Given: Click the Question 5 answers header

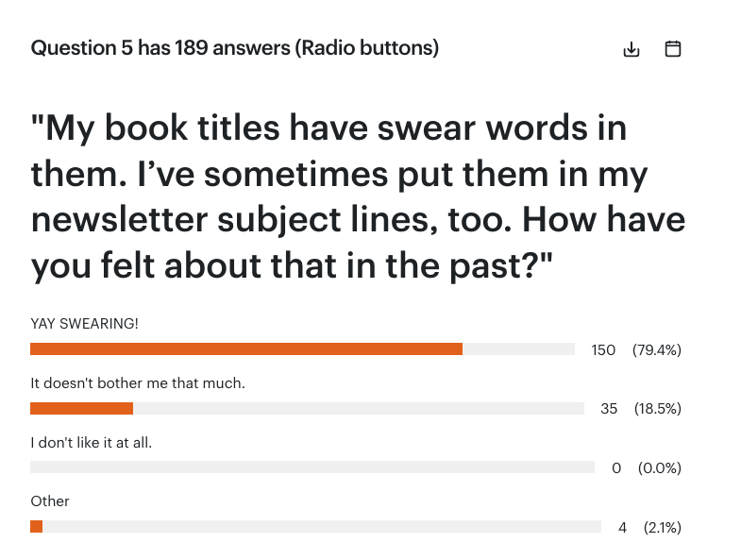Looking at the screenshot, I should click(x=235, y=48).
